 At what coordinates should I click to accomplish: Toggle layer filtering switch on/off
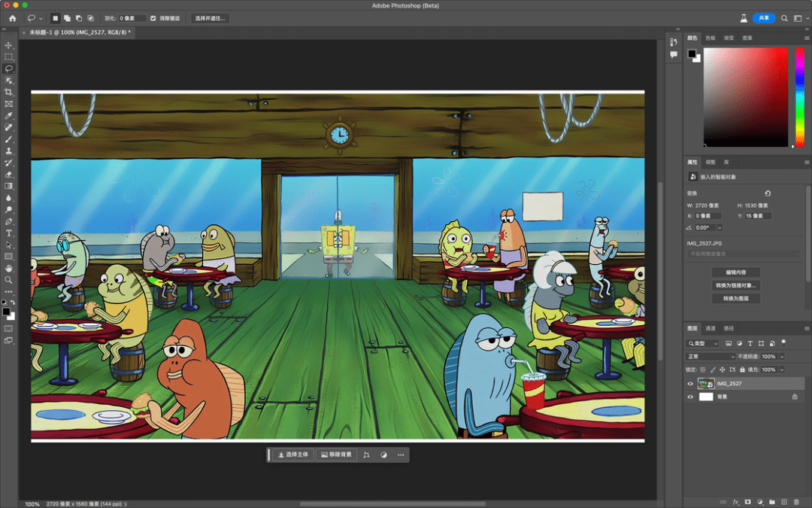tap(783, 342)
